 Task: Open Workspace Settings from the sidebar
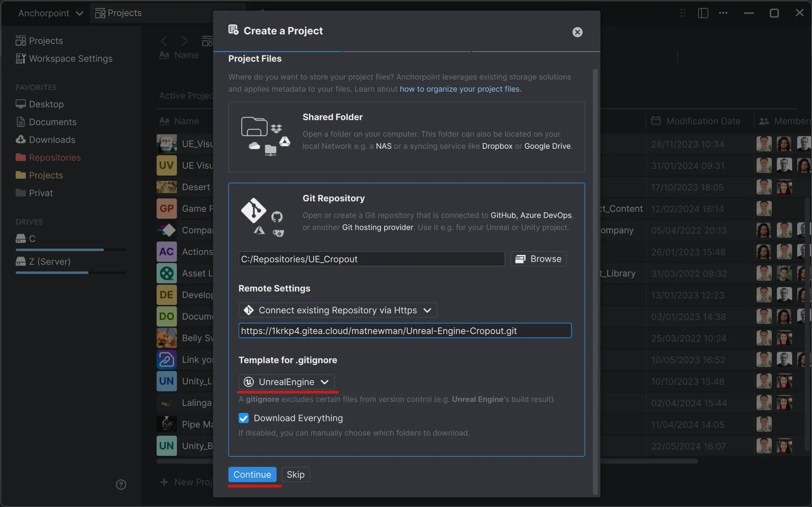[70, 58]
